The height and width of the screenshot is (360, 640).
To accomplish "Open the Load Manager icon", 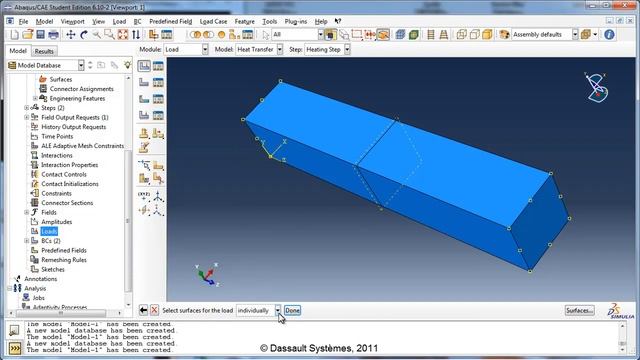I will click(x=158, y=66).
